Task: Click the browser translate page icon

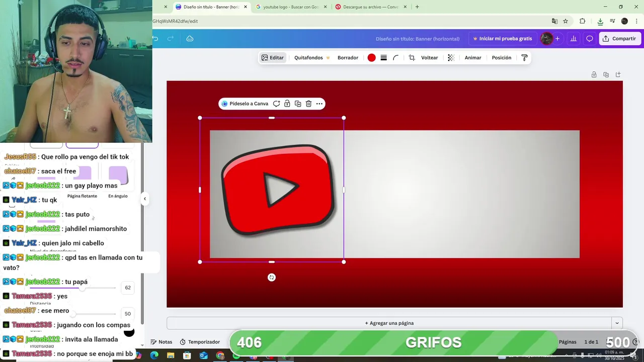Action: pyautogui.click(x=554, y=21)
